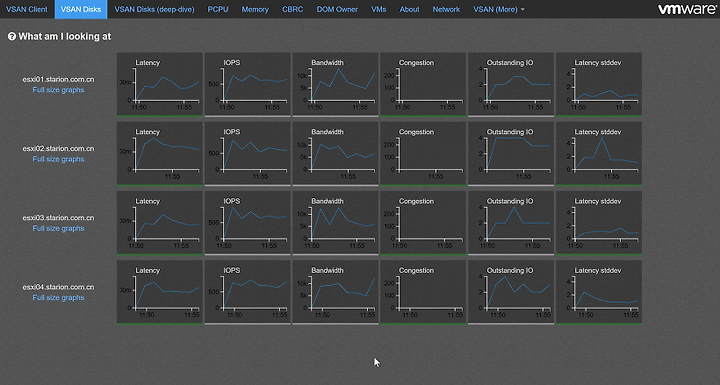The image size is (720, 385).
Task: Open esxi01 Outstanding IO graph thumbnail
Action: click(511, 84)
